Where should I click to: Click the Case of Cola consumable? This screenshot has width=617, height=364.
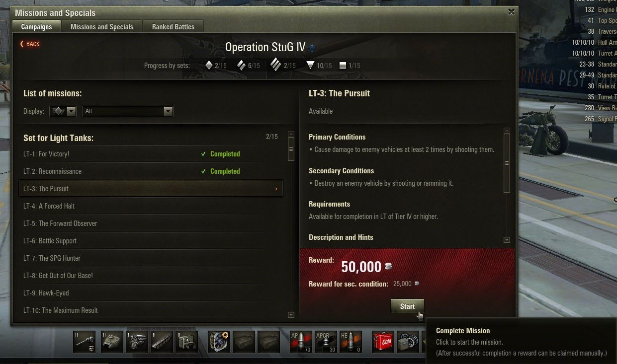click(x=383, y=342)
